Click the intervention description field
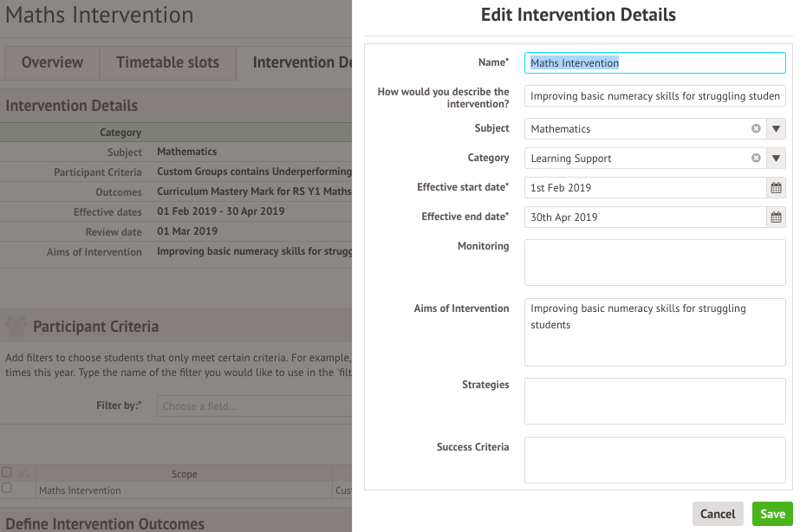Screen dimensions: 800x532 pos(654,96)
